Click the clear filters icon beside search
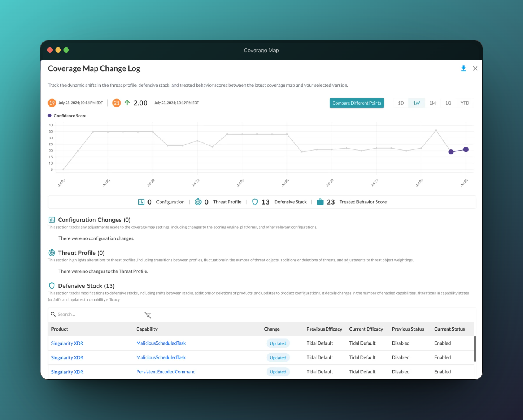This screenshot has width=523, height=420. tap(148, 315)
